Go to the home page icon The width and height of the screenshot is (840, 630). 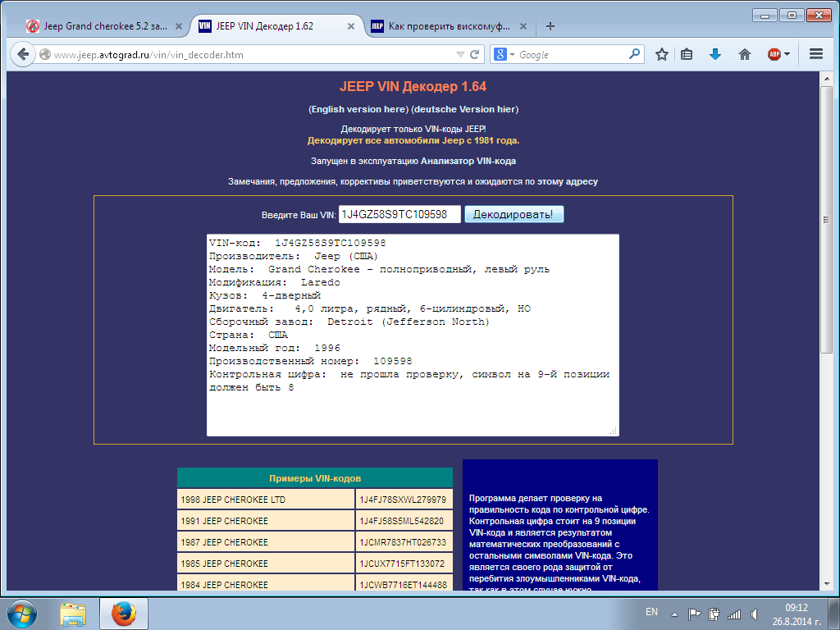[x=745, y=55]
